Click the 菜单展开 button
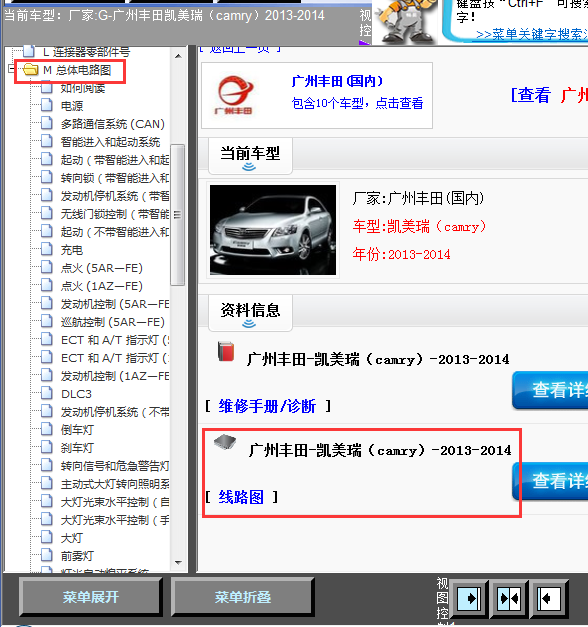588x627 pixels. click(90, 597)
